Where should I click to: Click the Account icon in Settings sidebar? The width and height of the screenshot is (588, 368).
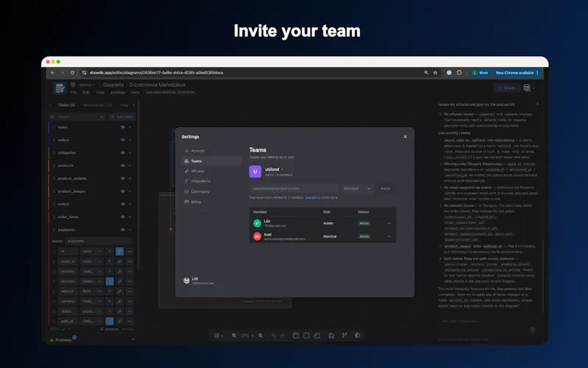click(187, 151)
